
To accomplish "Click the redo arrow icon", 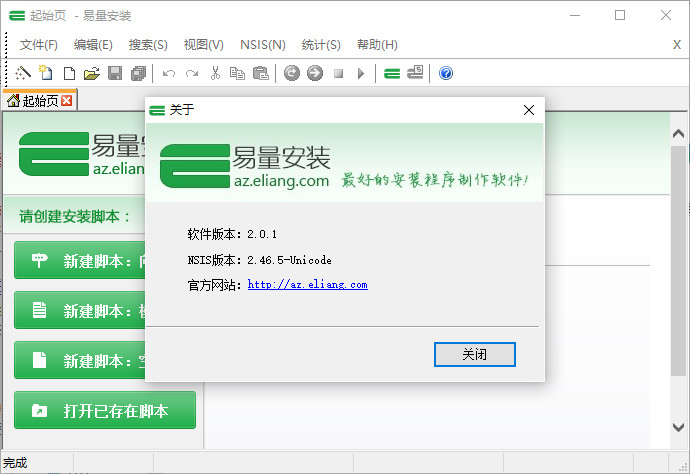I will pos(192,73).
